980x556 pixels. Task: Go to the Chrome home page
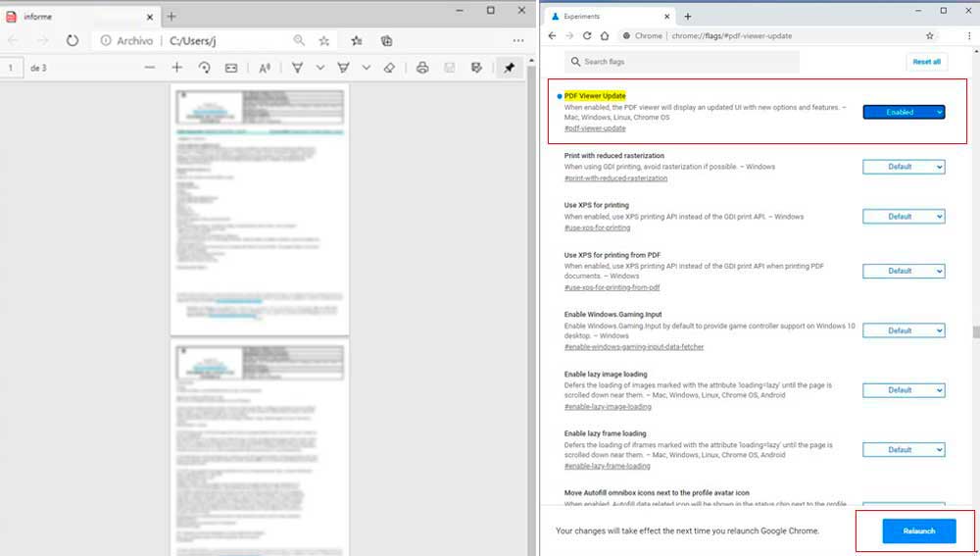point(605,35)
